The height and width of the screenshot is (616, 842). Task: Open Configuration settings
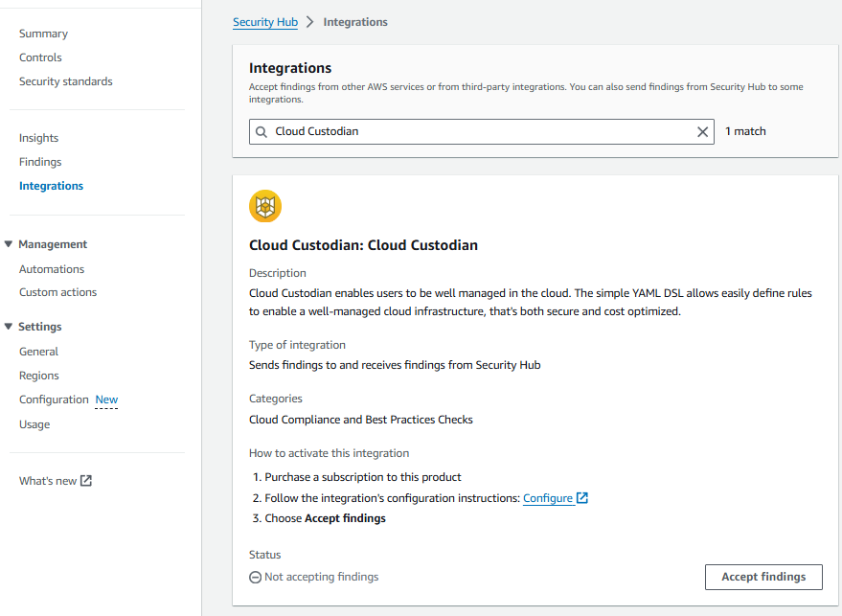pyautogui.click(x=54, y=399)
